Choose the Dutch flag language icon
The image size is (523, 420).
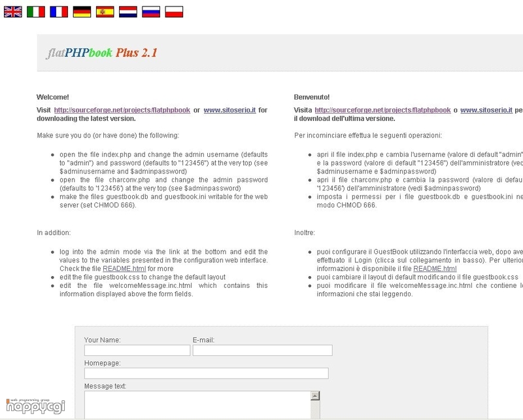tap(128, 12)
